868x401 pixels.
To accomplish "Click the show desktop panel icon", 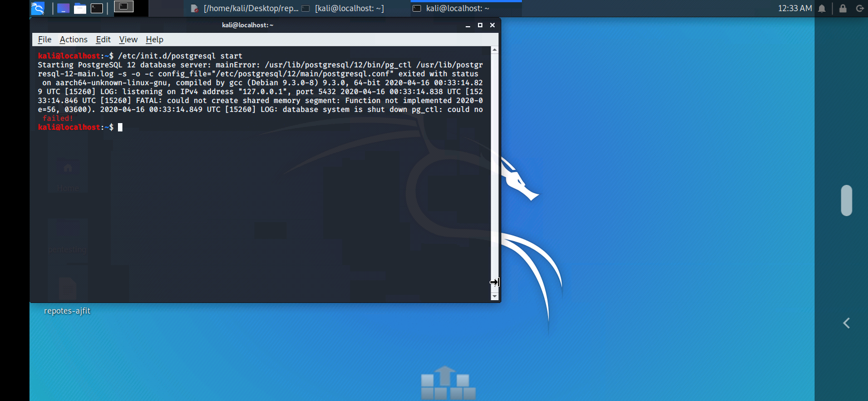I will [x=63, y=8].
